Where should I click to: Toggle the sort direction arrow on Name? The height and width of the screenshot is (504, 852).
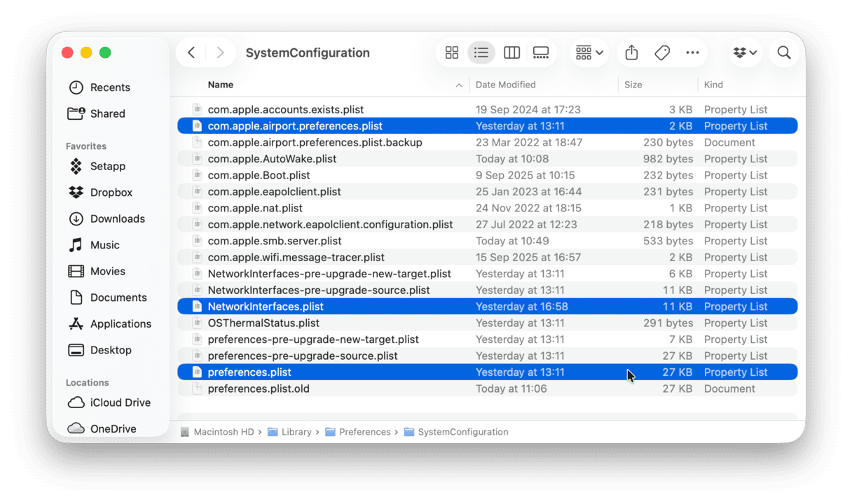[x=459, y=85]
